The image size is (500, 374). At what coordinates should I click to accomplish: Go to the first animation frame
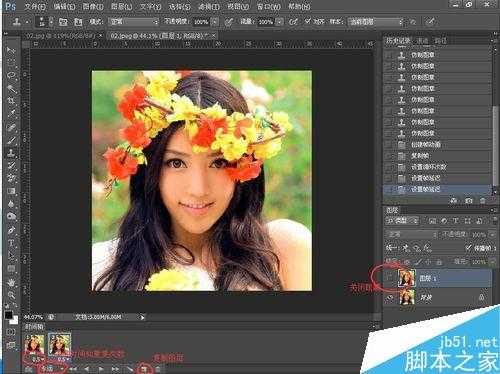[x=73, y=369]
